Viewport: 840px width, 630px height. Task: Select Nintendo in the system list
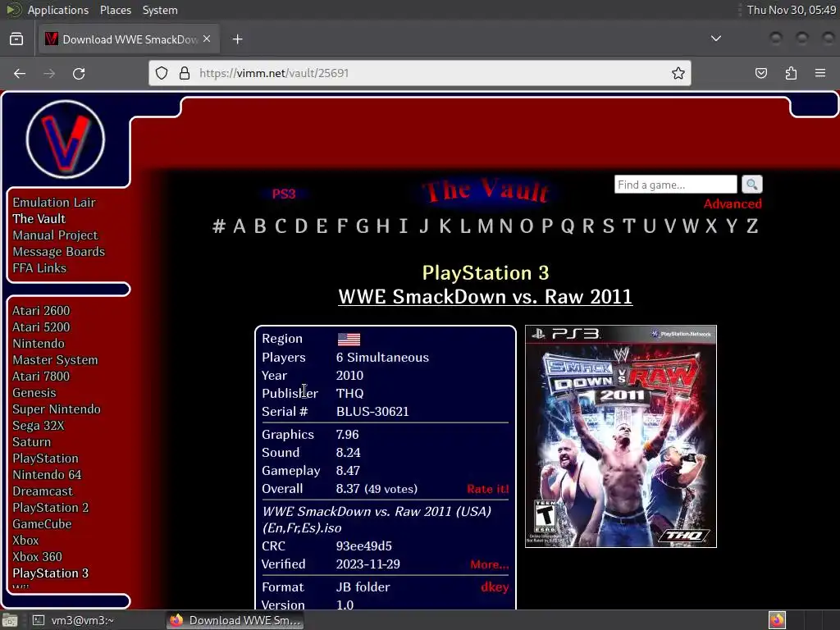pyautogui.click(x=39, y=344)
